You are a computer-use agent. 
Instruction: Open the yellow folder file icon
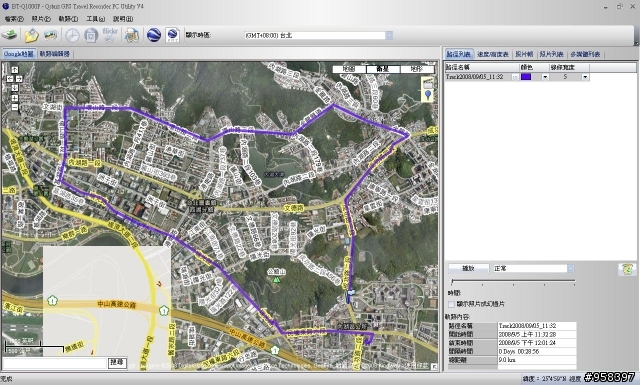point(31,35)
